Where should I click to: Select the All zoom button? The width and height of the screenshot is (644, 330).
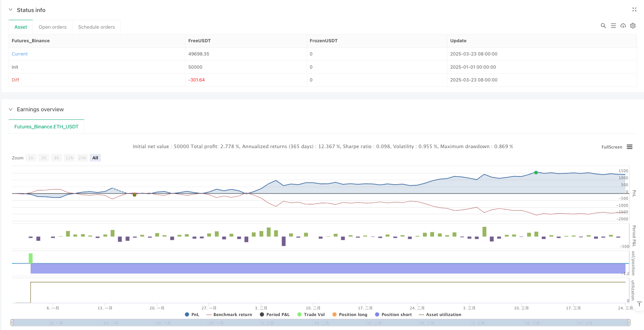[x=95, y=158]
